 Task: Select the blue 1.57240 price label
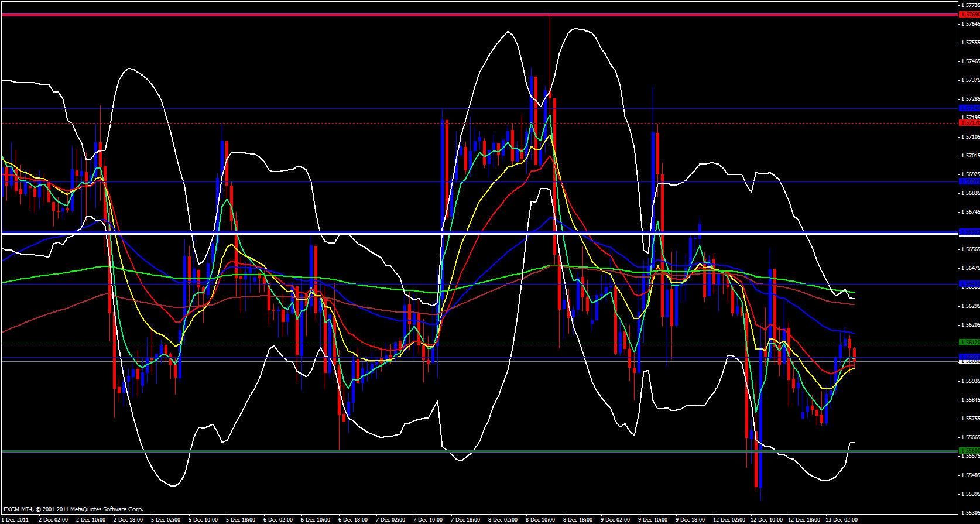(969, 108)
